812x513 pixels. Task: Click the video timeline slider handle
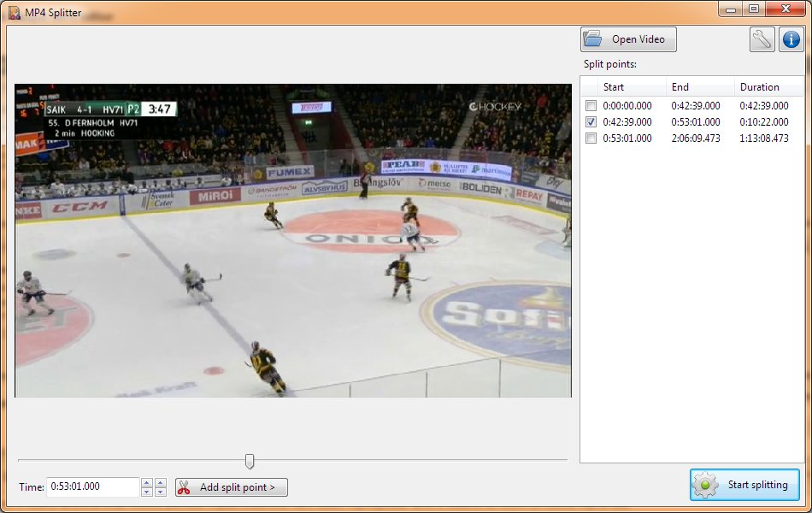(x=250, y=461)
